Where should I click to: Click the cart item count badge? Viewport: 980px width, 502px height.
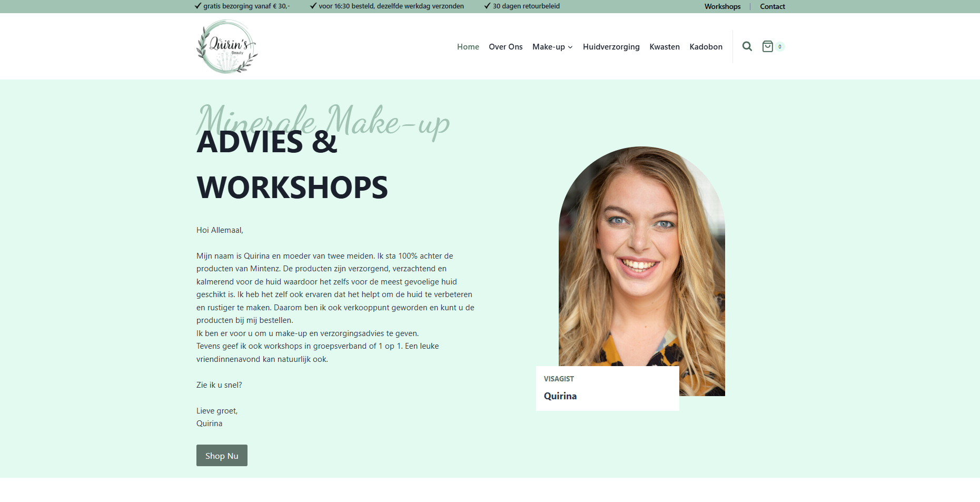click(780, 47)
